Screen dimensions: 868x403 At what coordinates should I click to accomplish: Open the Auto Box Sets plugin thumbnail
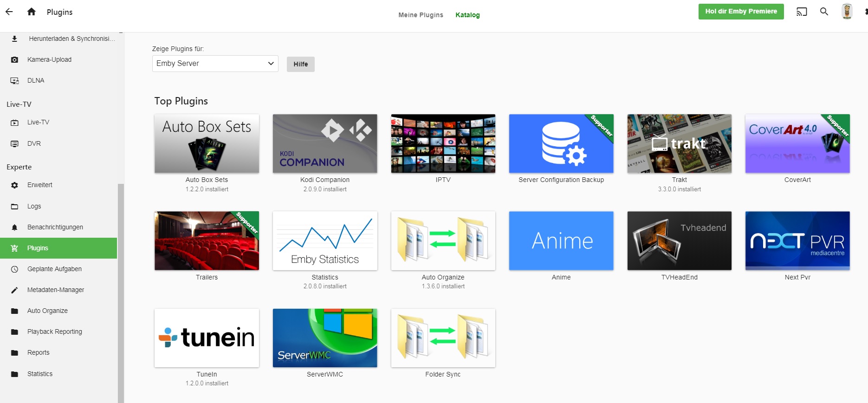click(207, 143)
